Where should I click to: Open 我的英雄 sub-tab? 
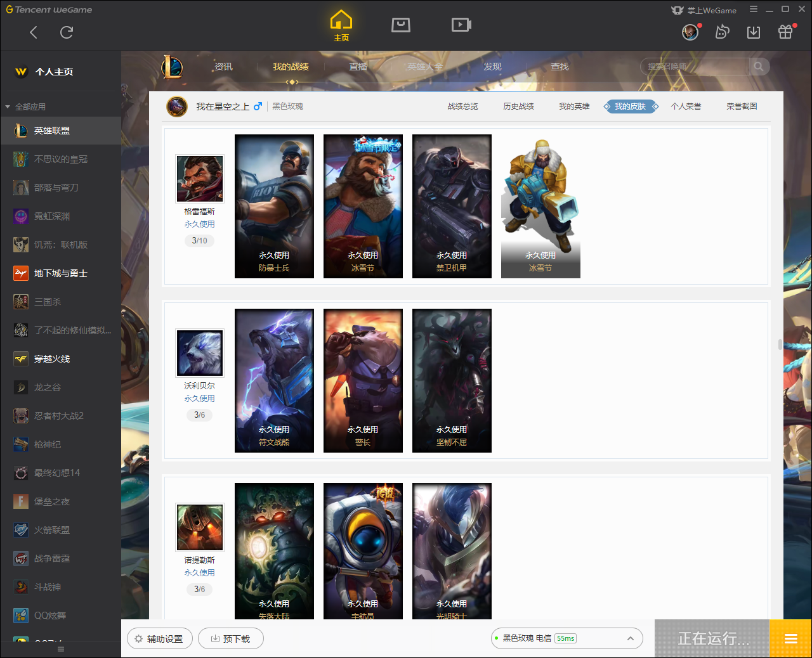coord(574,106)
